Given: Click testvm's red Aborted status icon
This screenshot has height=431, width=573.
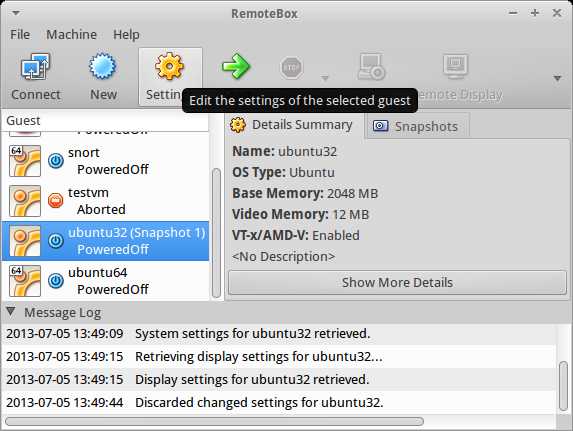Looking at the screenshot, I should pos(56,201).
